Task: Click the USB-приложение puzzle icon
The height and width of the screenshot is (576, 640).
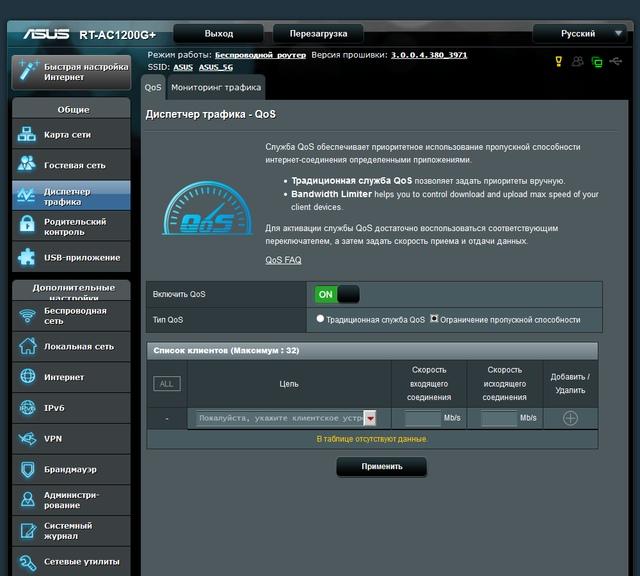Action: click(27, 257)
